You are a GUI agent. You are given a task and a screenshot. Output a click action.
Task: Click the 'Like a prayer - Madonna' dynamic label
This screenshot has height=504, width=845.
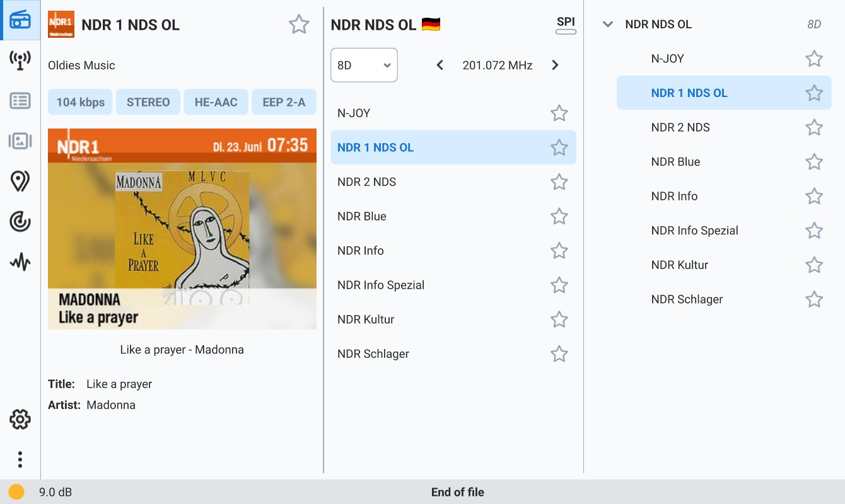(182, 350)
